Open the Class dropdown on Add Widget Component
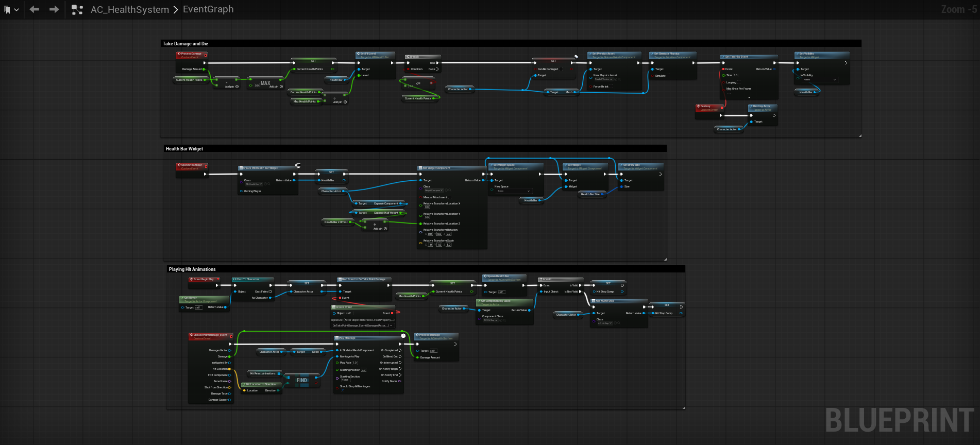 click(434, 191)
